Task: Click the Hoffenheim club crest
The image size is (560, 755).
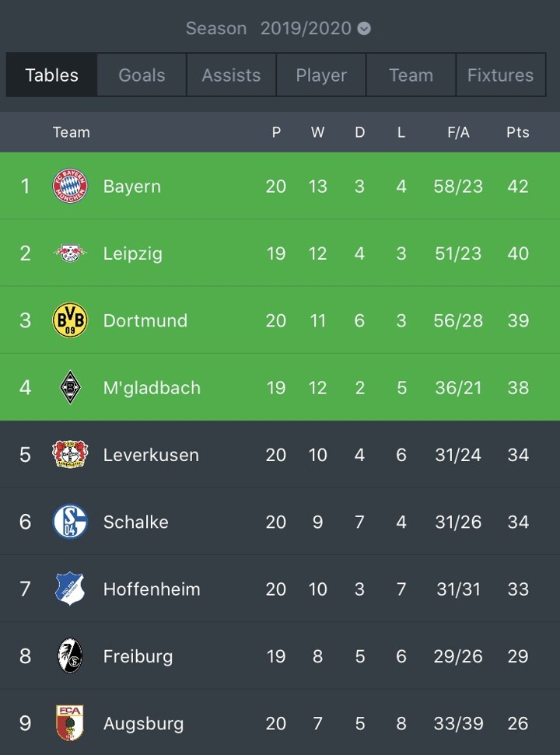Action: tap(70, 589)
